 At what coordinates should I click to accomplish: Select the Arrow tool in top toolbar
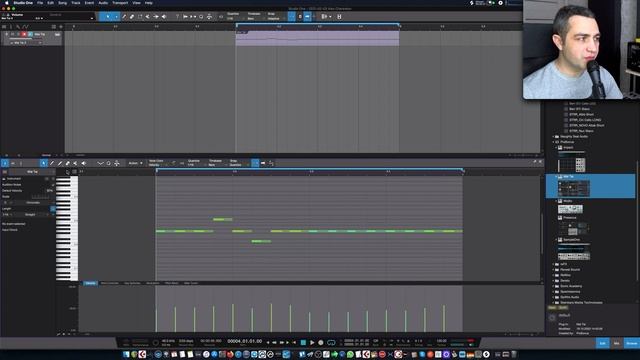coord(108,17)
